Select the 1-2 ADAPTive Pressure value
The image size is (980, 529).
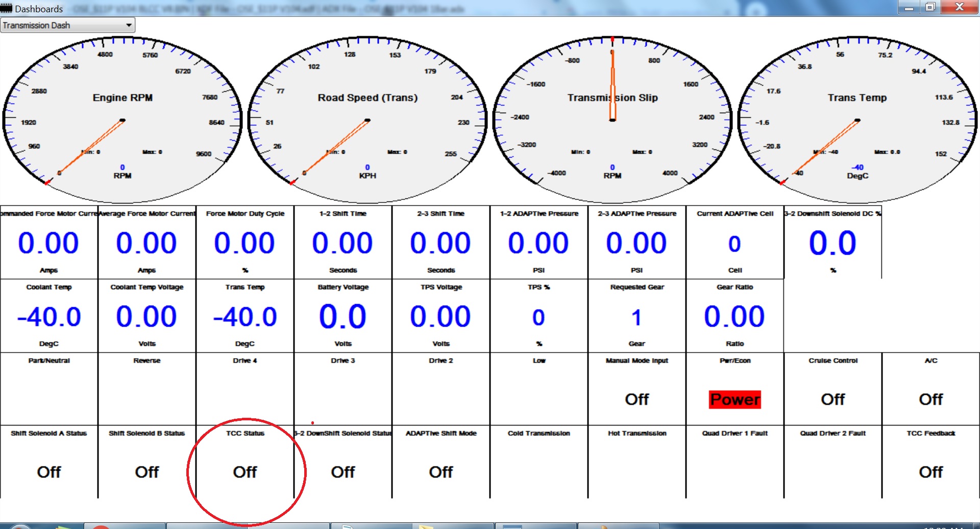(x=538, y=243)
